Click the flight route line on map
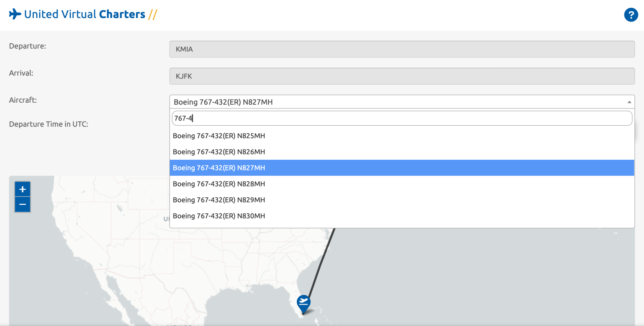 click(321, 264)
